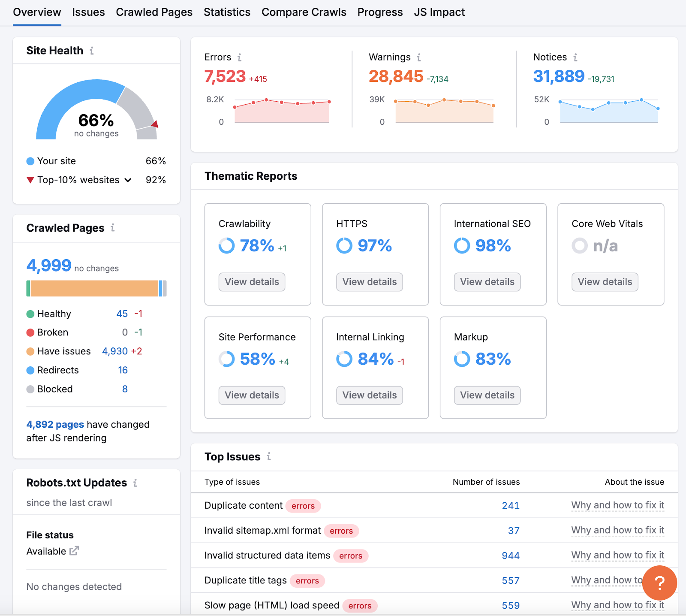Open the 4,892 pages link
686x616 pixels.
point(55,424)
